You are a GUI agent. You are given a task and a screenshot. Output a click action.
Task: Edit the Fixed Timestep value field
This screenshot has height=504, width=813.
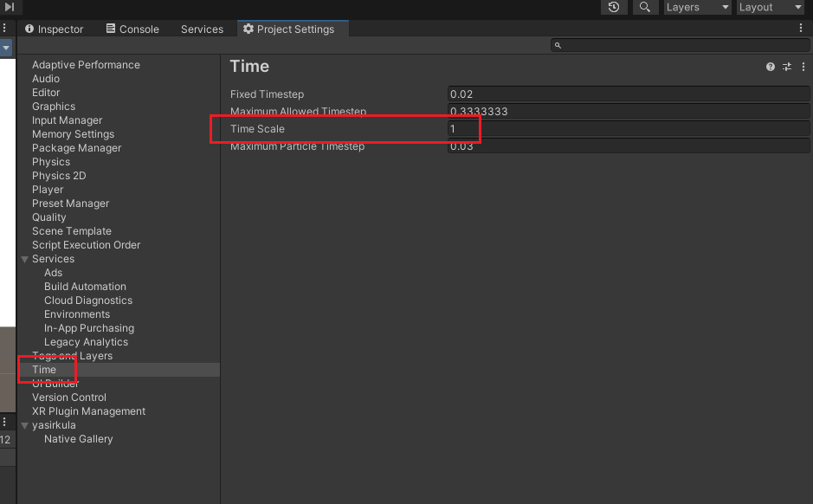(629, 94)
